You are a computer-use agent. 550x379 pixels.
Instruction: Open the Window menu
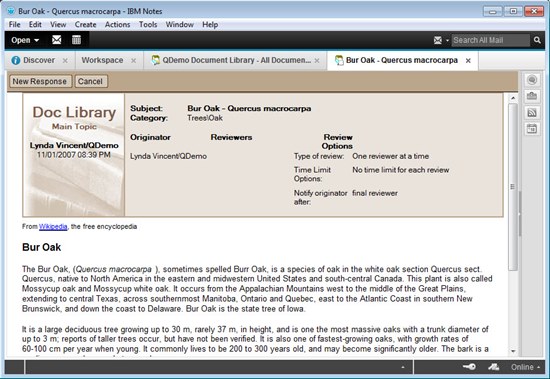[x=180, y=25]
